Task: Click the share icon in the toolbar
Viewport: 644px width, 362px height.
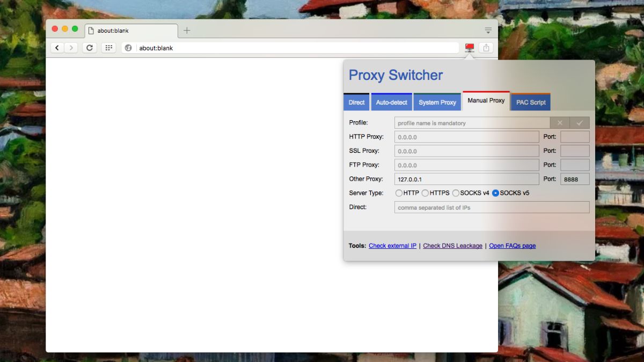Action: point(486,48)
